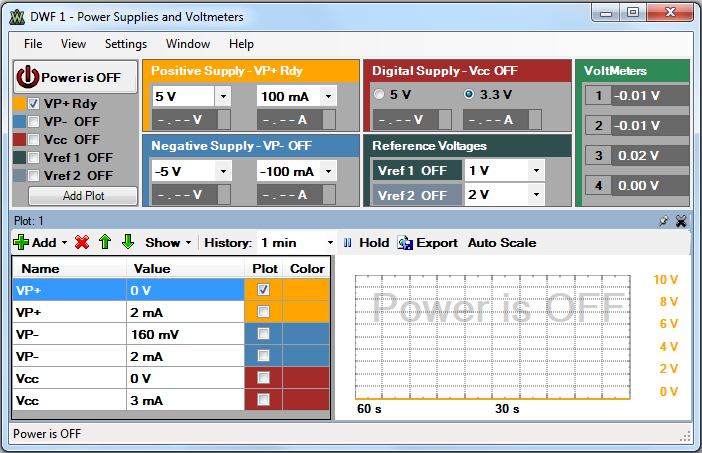Image resolution: width=702 pixels, height=453 pixels.
Task: Enable the Vref 1 OFF checkbox
Action: pyautogui.click(x=34, y=158)
